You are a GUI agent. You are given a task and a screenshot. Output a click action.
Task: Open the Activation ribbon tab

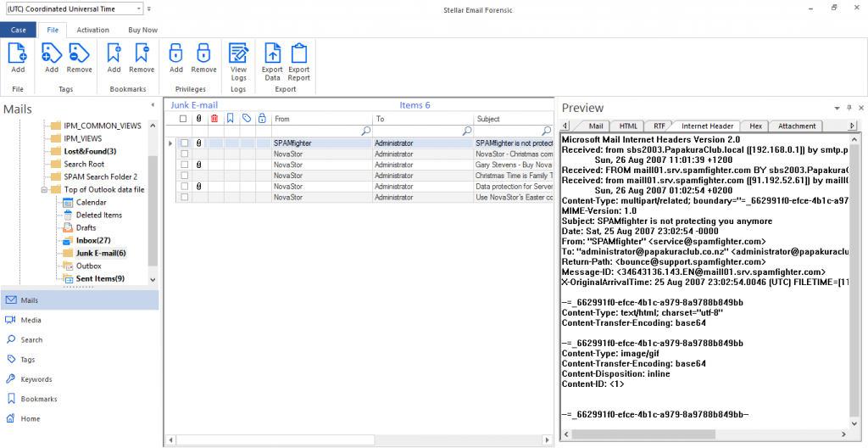[x=93, y=30]
